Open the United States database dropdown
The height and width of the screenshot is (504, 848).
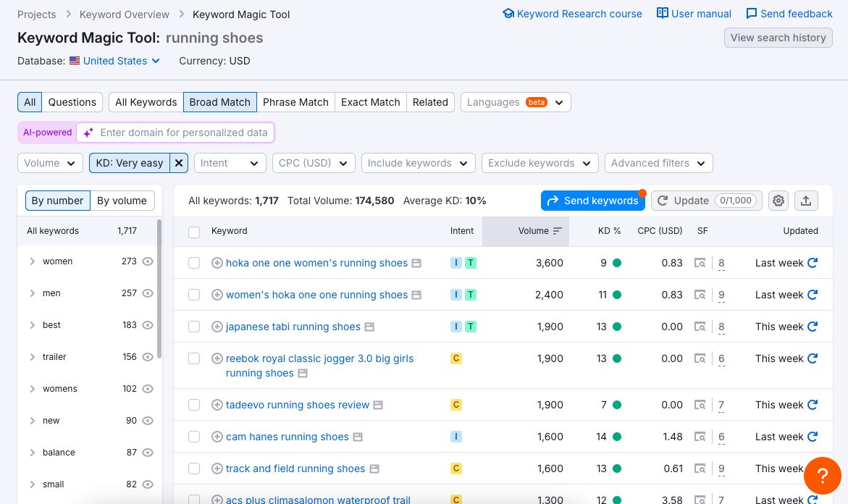tap(114, 61)
